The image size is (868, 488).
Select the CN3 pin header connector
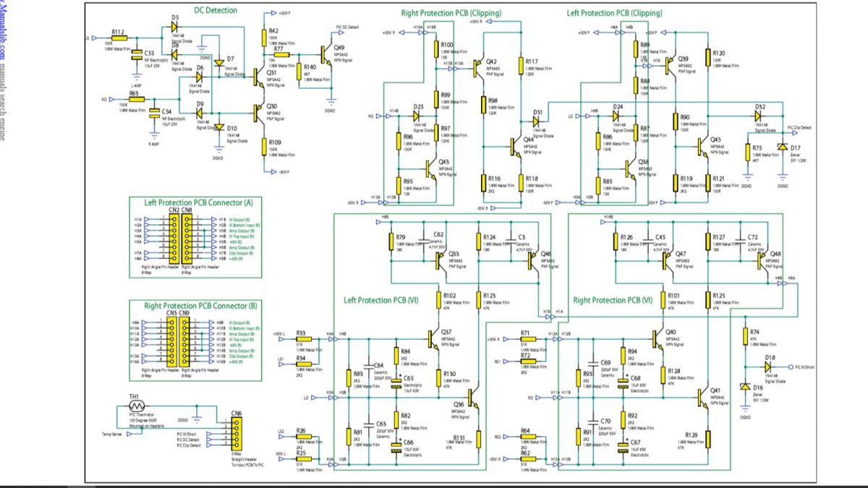(x=172, y=342)
